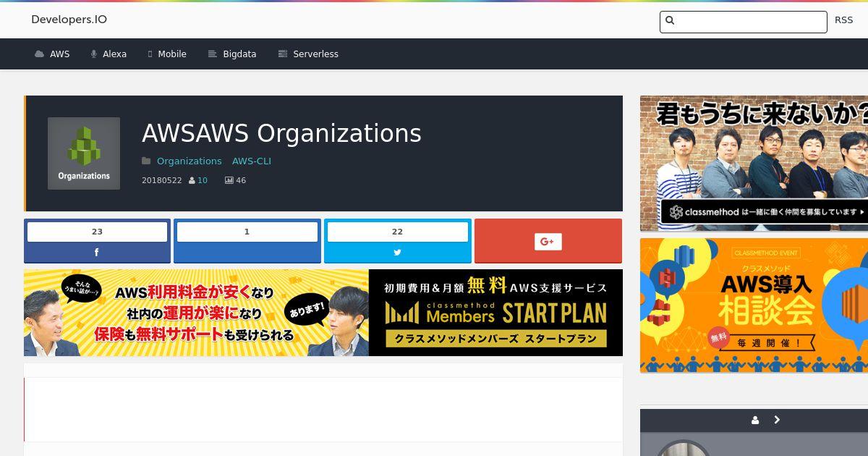Open the AWS導入相談会 event banner
The width and height of the screenshot is (868, 456).
pyautogui.click(x=754, y=305)
